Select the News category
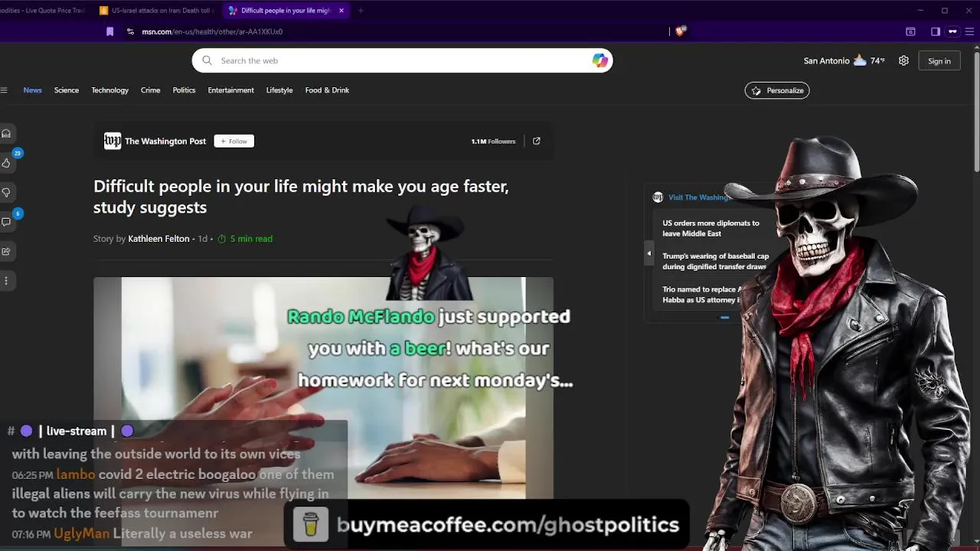Image resolution: width=980 pixels, height=551 pixels. 32,90
